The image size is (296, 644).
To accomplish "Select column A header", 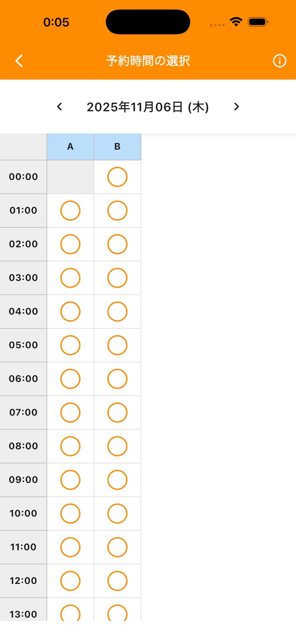I will coord(70,147).
